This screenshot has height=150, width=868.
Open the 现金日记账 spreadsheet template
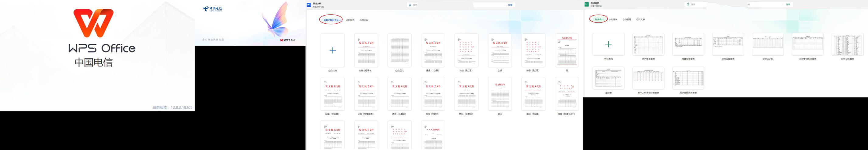coord(768,44)
